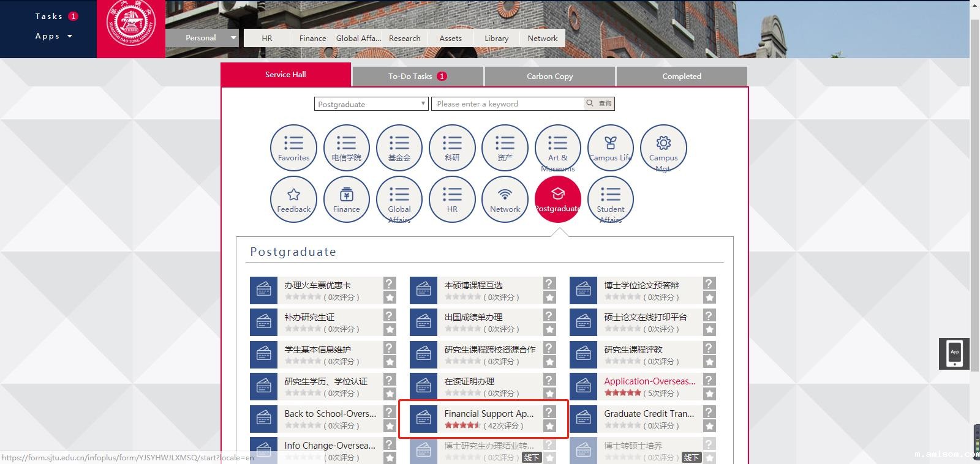Expand the Apps menu arrow
Viewport: 980px width, 464px height.
tap(70, 36)
